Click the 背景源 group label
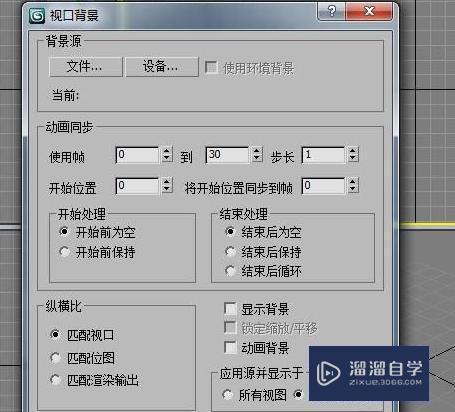This screenshot has height=412, width=455. (x=63, y=41)
